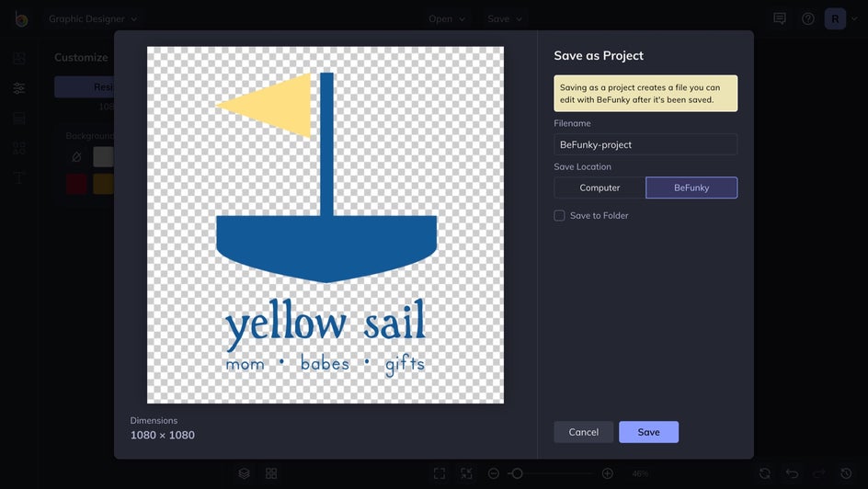
Task: Open the Open menu dropdown
Action: [x=447, y=18]
